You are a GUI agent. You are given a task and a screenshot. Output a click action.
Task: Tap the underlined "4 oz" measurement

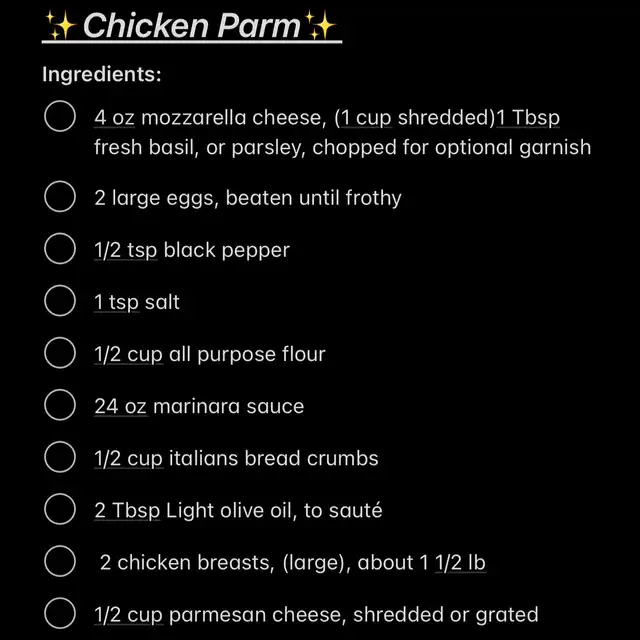click(x=114, y=118)
